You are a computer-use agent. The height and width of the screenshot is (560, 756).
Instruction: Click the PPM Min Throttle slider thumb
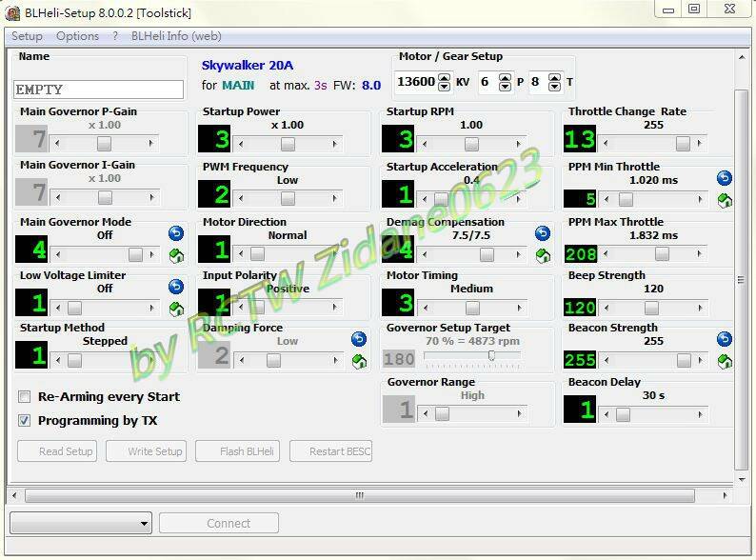pyautogui.click(x=626, y=199)
